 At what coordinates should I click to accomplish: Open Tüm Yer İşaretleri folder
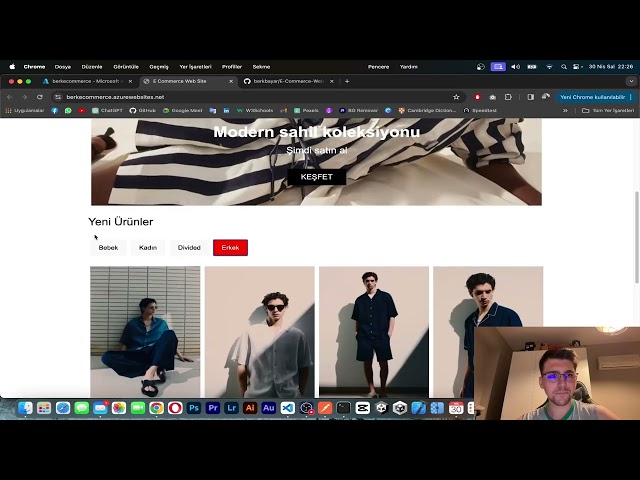[608, 110]
